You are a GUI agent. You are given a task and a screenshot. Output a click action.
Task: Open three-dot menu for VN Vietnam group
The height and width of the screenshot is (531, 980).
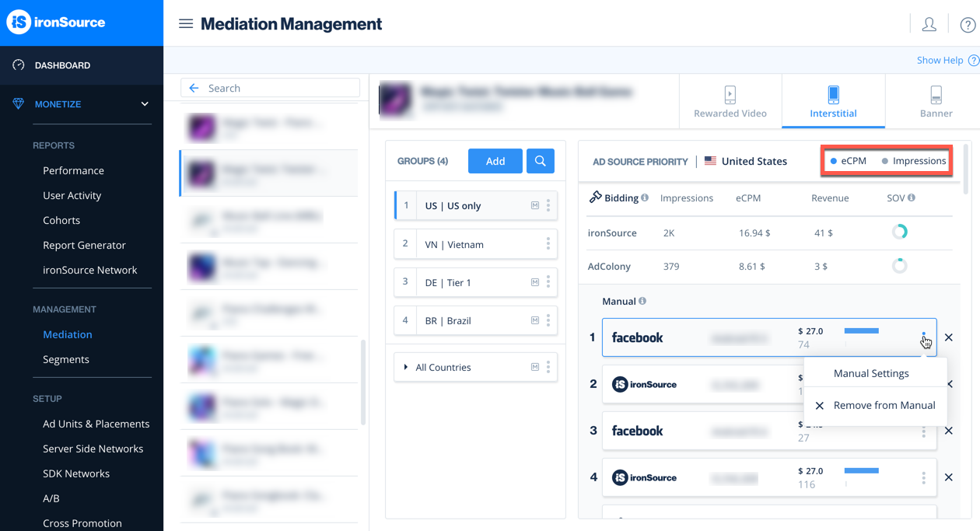pos(548,244)
